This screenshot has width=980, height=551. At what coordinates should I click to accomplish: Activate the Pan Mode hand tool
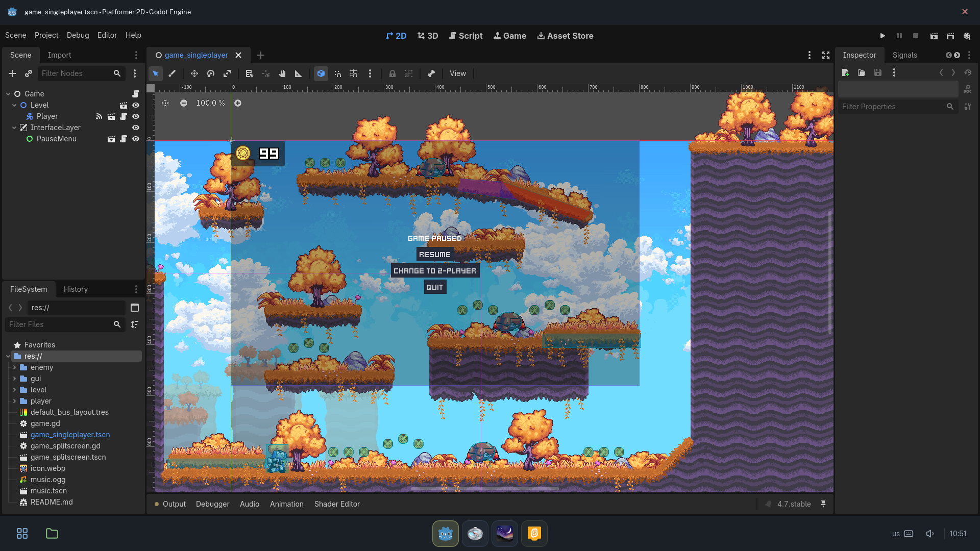[x=282, y=73]
